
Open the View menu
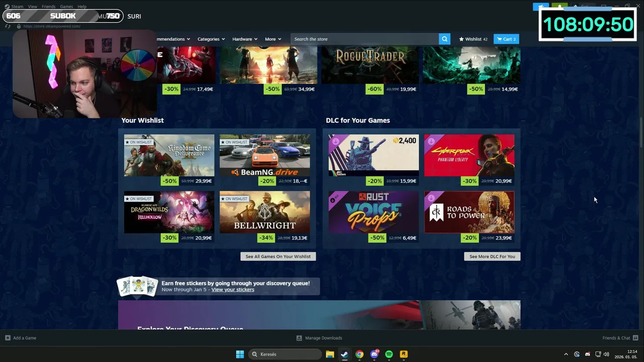(x=33, y=7)
